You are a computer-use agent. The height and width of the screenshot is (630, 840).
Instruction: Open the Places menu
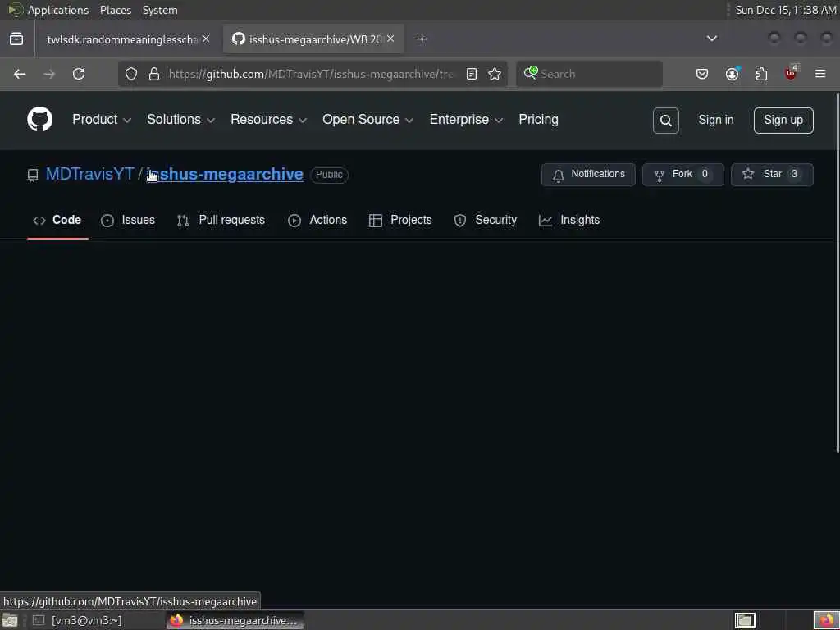pos(115,10)
